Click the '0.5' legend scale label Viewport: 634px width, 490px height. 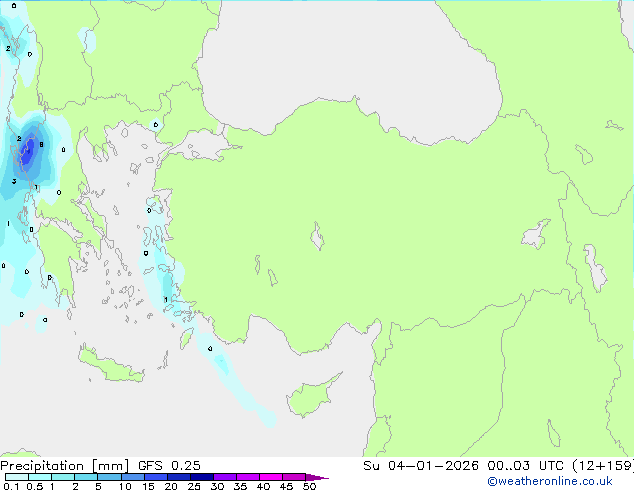click(34, 486)
